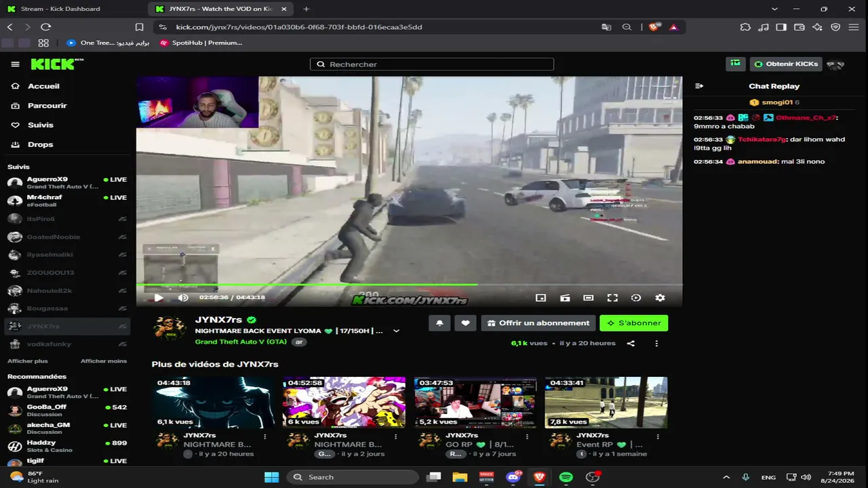The image size is (868, 488).
Task: Navigate to Parcourir
Action: coord(47,106)
